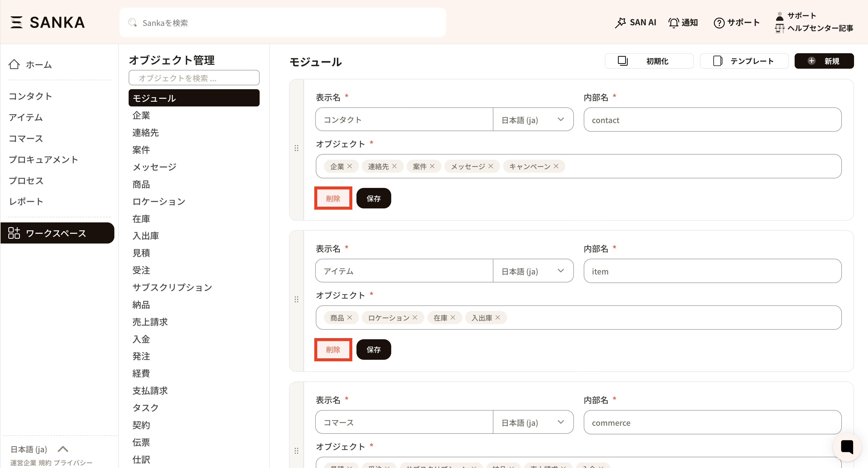Viewport: 868px width, 468px height.
Task: Grab the drag handle of the コンタクト module card
Action: click(296, 148)
